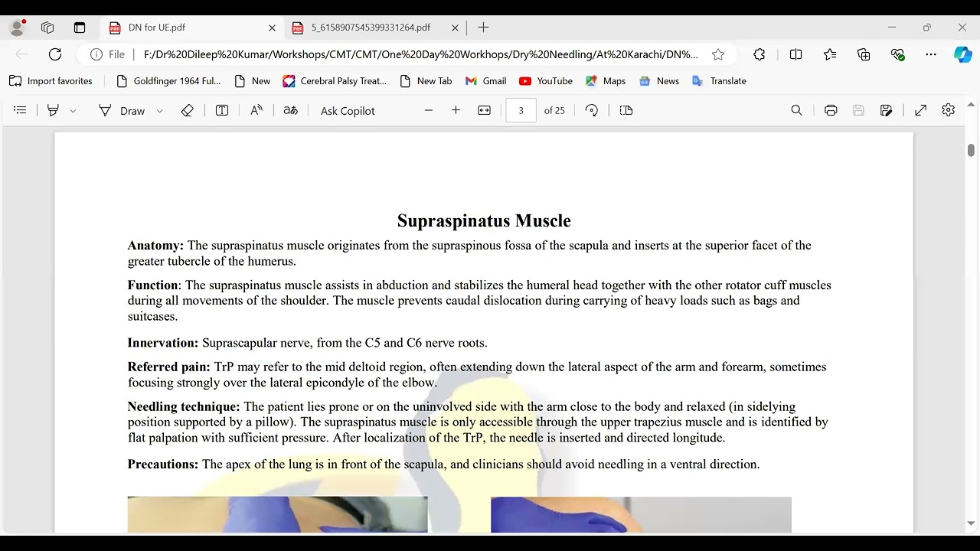Open the Maps bookmark
Viewport: 980px width, 551px height.
click(x=606, y=81)
